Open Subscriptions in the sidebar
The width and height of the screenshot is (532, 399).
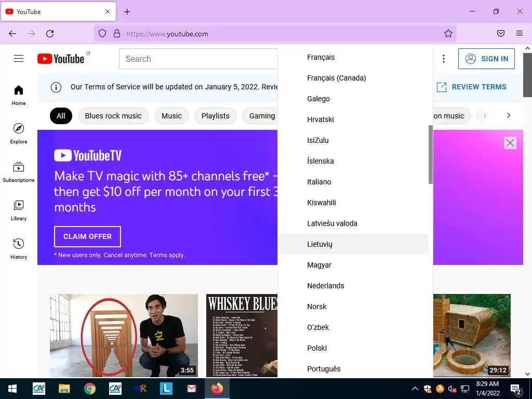[x=19, y=172]
